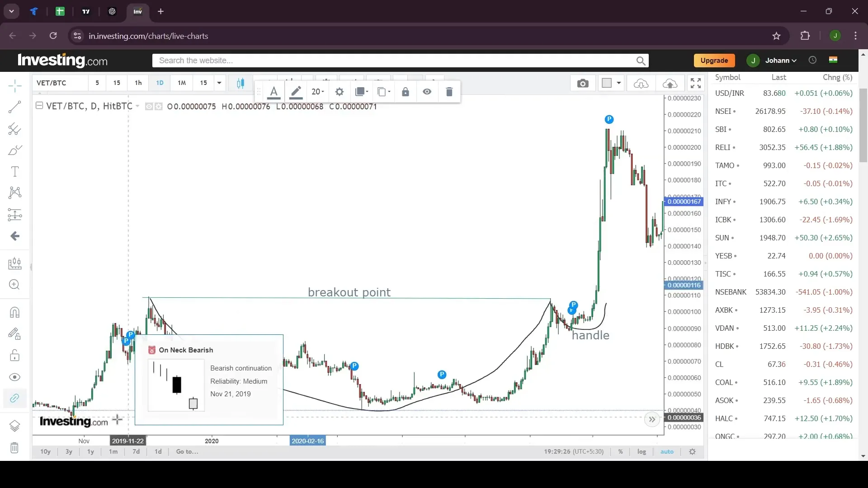Change line color with the pencil icon
The image size is (868, 488).
296,92
